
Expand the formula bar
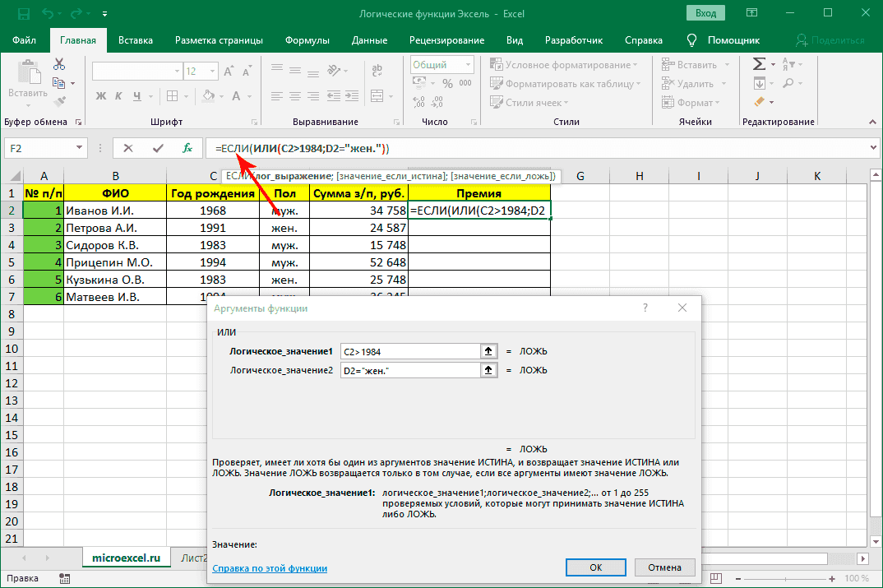tap(872, 148)
